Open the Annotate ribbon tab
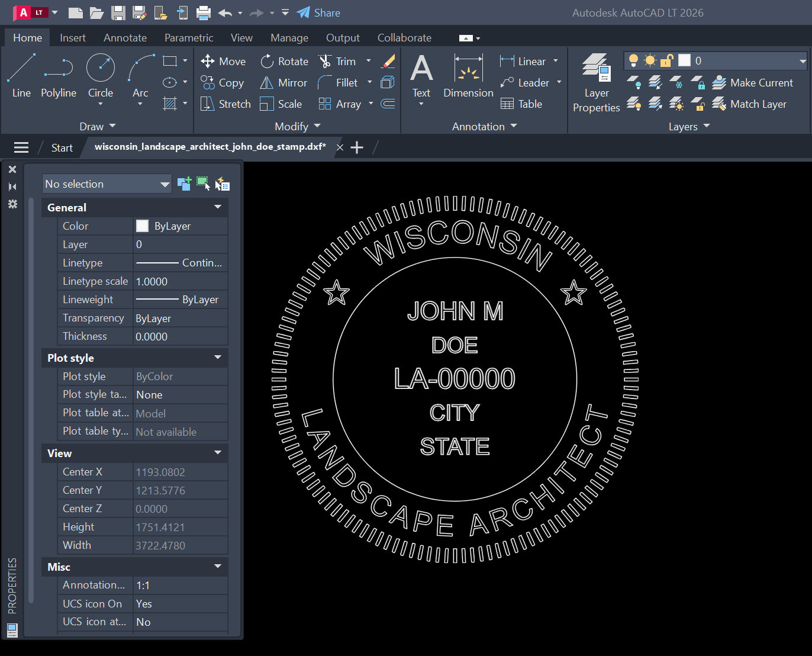Image resolution: width=812 pixels, height=656 pixels. (x=125, y=37)
